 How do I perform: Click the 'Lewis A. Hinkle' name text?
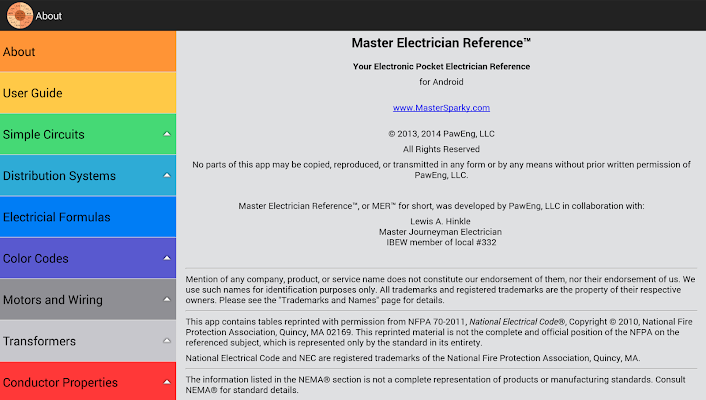(440, 221)
